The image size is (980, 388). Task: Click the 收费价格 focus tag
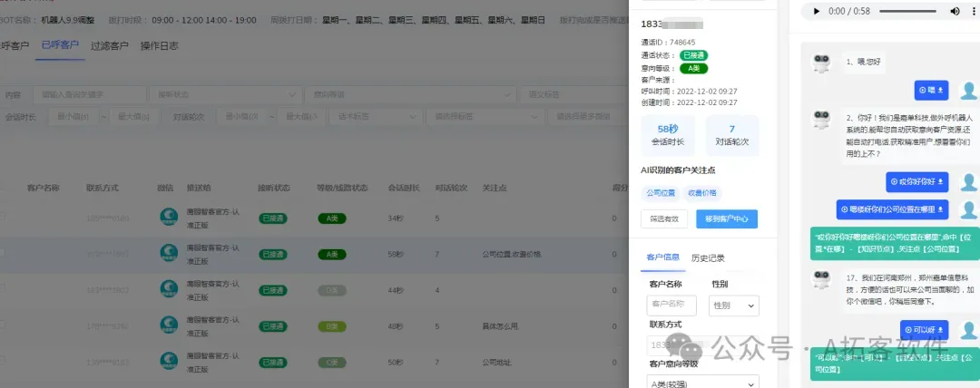702,193
